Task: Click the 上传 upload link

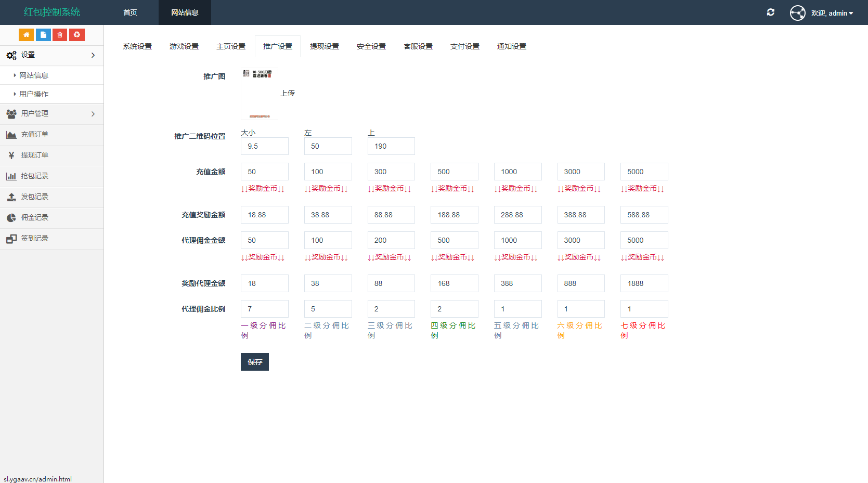Action: [288, 93]
